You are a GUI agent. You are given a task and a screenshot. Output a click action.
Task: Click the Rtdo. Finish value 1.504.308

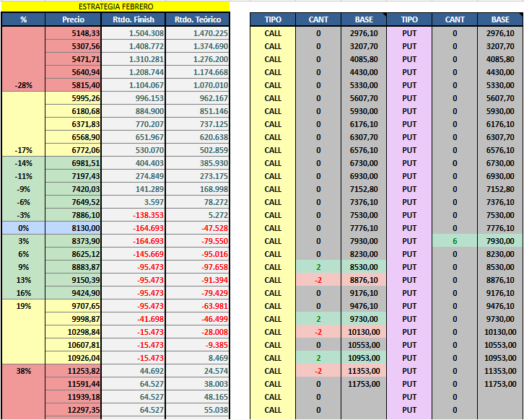click(134, 33)
